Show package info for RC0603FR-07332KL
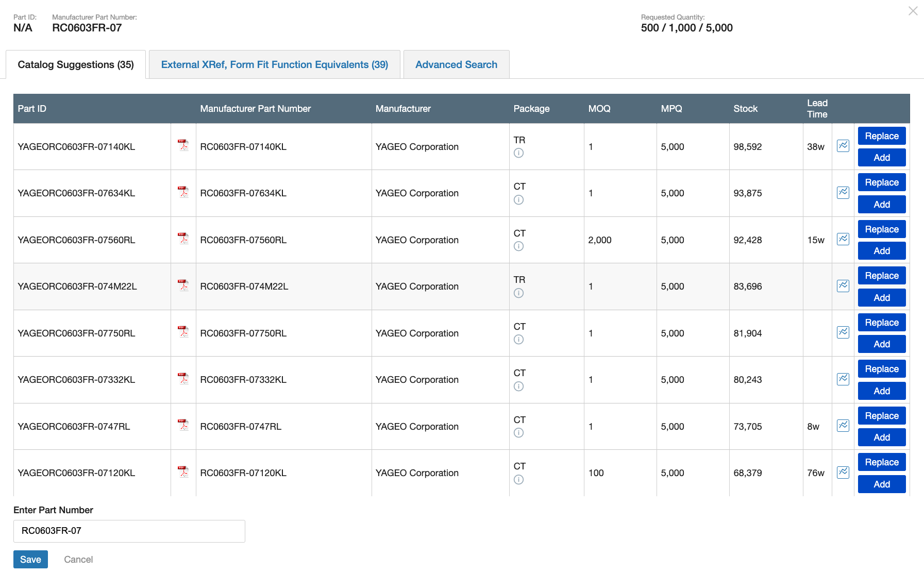Viewport: 924px width, 573px height. [x=519, y=386]
